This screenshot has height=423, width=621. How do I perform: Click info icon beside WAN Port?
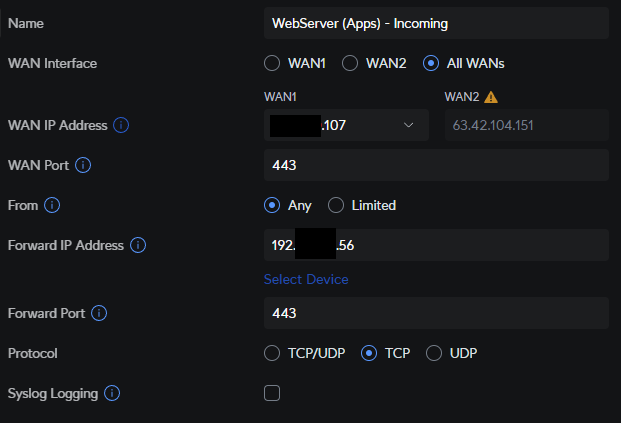(83, 165)
